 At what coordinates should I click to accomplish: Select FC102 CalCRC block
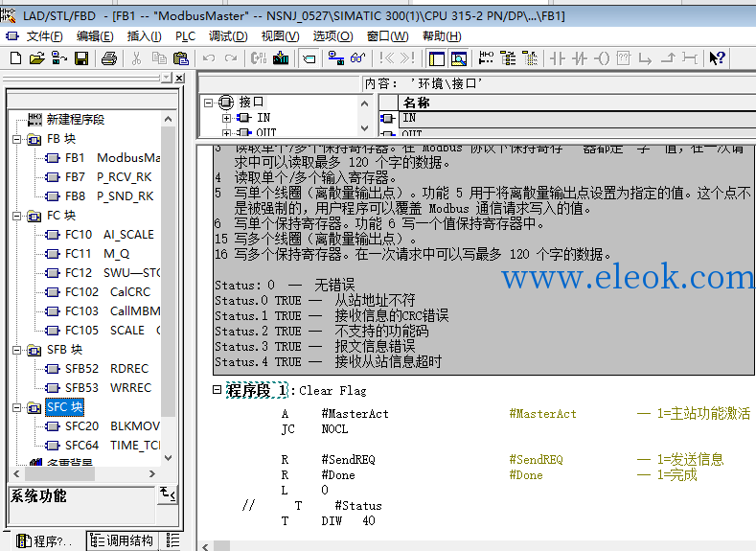tap(98, 292)
